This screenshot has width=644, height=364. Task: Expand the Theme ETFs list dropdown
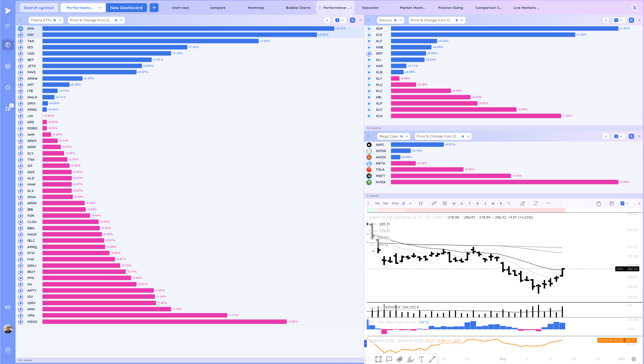point(60,20)
